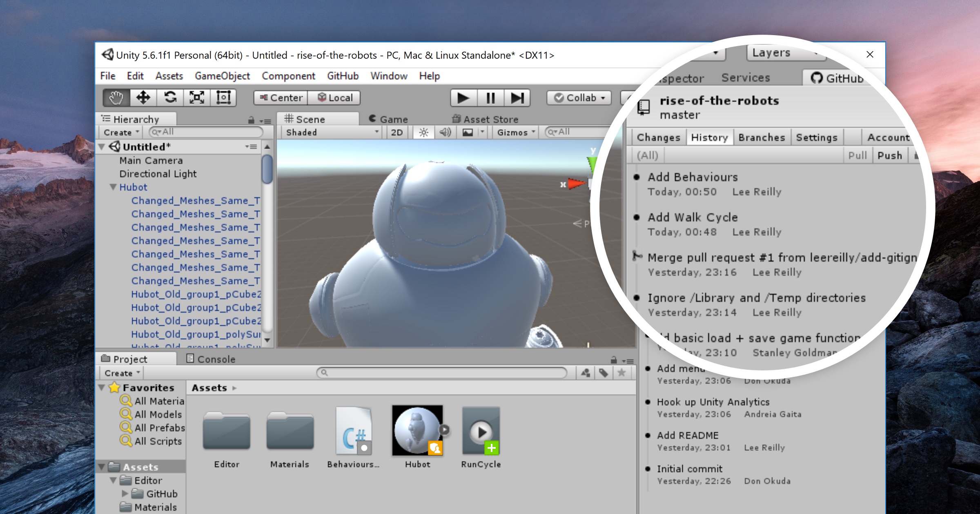
Task: Lock the Hierarchy panel
Action: (x=251, y=120)
